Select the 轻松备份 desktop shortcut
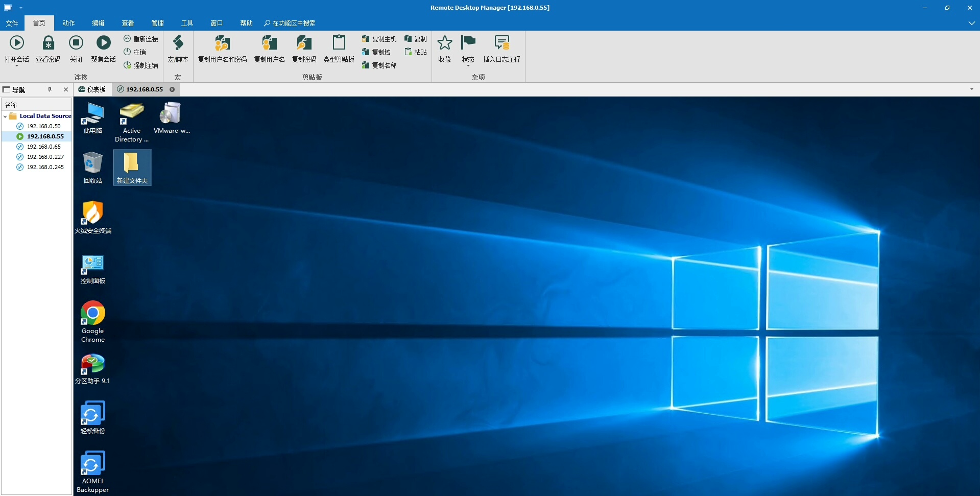 click(93, 418)
